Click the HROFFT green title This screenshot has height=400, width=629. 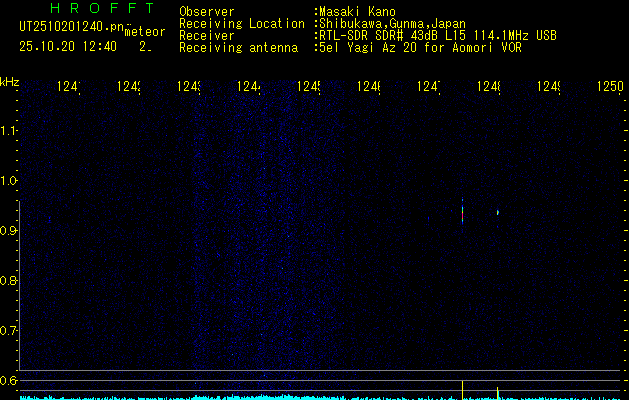(x=102, y=8)
